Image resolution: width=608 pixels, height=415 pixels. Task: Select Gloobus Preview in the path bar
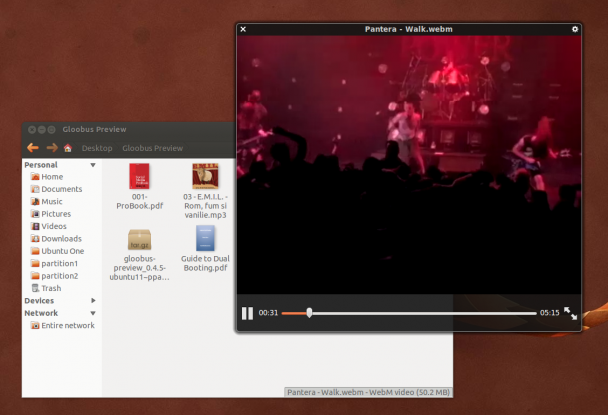[x=152, y=148]
